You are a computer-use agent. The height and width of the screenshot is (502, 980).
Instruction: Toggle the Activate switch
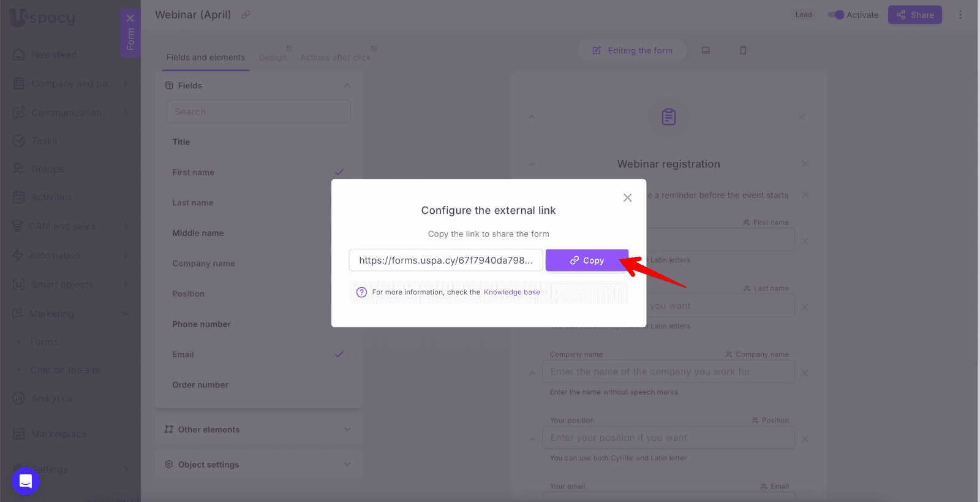[x=836, y=15]
